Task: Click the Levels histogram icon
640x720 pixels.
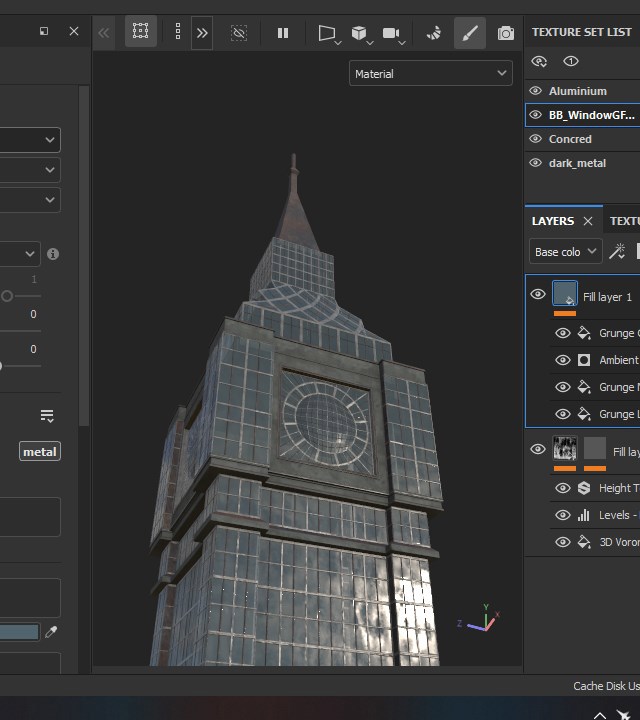Action: point(584,515)
